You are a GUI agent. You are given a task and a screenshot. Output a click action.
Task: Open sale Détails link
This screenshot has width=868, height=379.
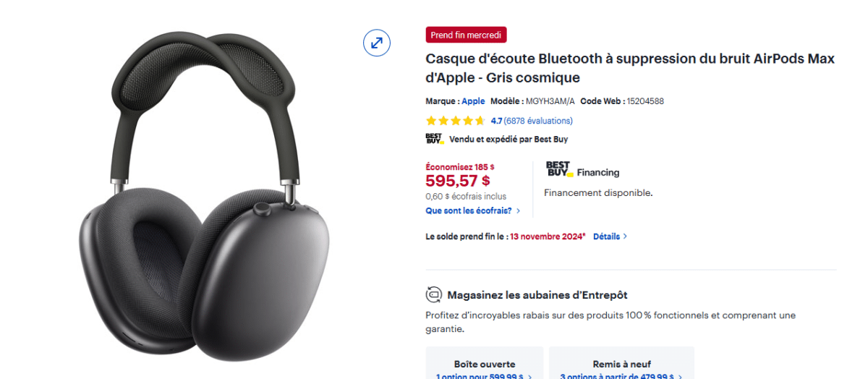click(x=606, y=237)
